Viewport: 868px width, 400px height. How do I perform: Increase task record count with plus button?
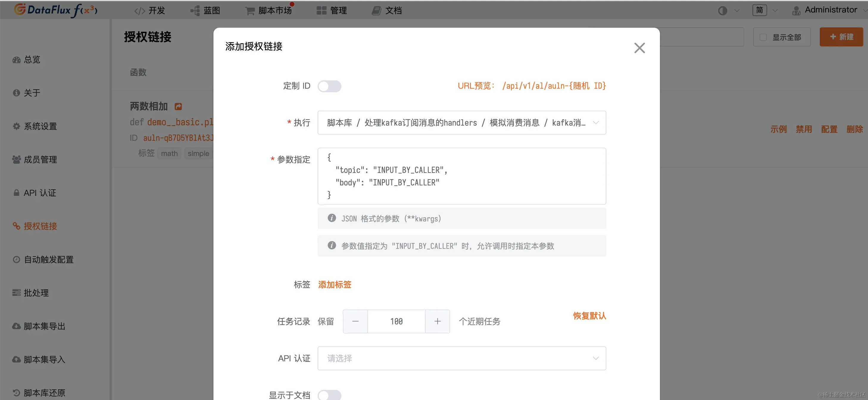[x=437, y=321]
